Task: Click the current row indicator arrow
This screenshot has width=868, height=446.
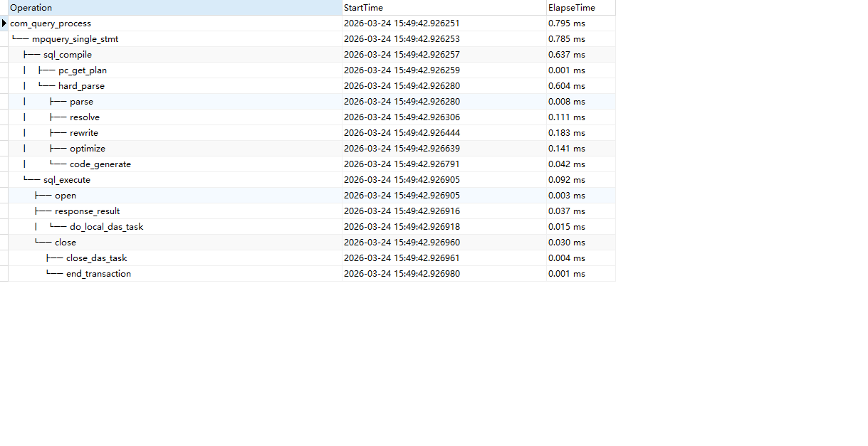Action: point(4,23)
